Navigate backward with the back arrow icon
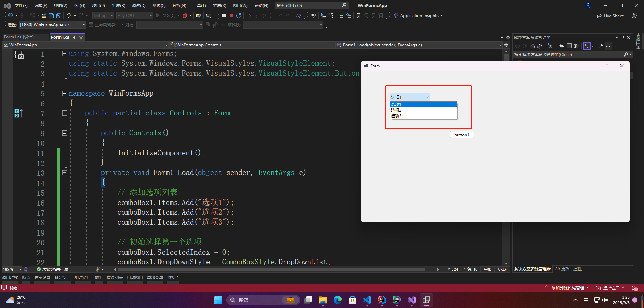 click(11, 16)
